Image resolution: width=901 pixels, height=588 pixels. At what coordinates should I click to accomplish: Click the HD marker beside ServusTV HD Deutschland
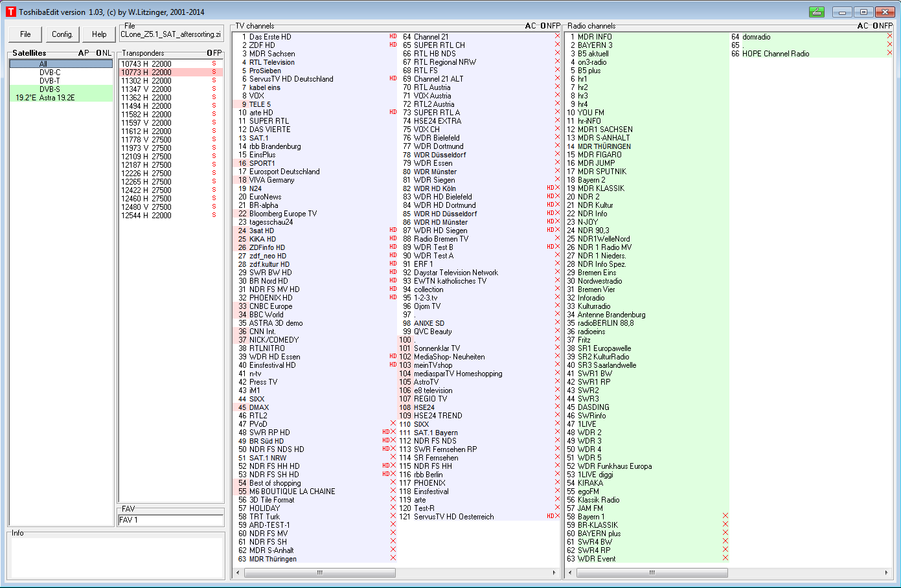pos(393,79)
